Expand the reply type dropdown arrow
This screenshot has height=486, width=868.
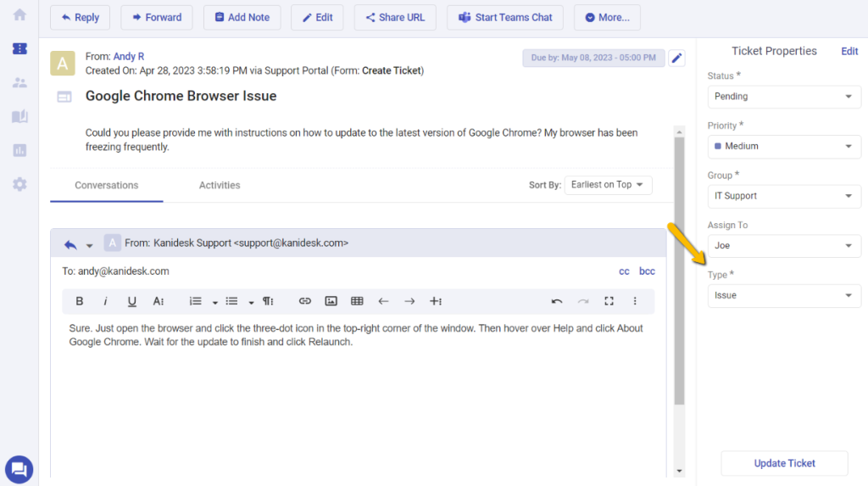[89, 245]
